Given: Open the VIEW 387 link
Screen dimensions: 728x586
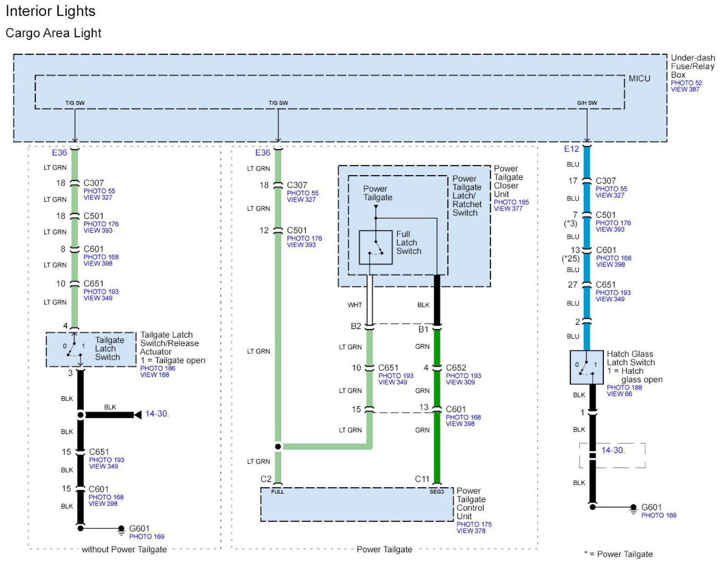Looking at the screenshot, I should point(685,90).
